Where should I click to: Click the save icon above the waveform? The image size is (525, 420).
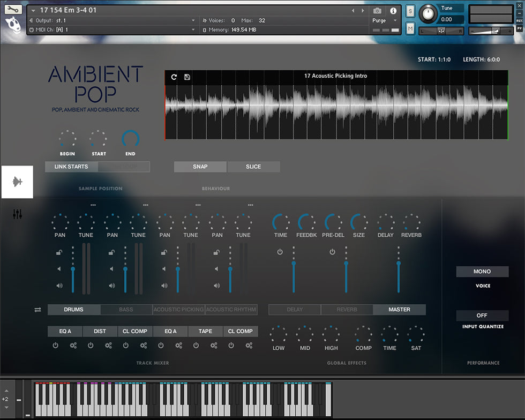click(x=187, y=77)
